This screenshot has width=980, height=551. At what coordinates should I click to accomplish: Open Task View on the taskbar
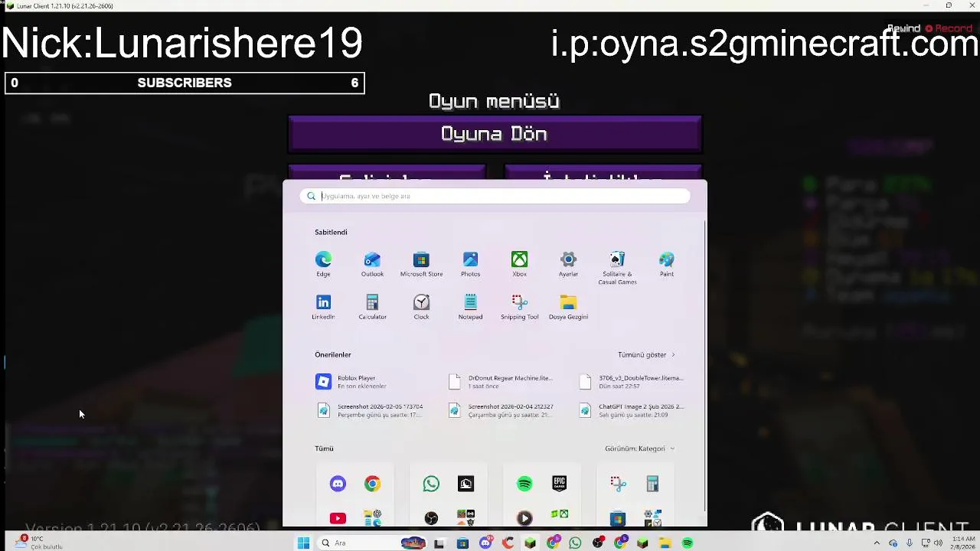point(439,543)
